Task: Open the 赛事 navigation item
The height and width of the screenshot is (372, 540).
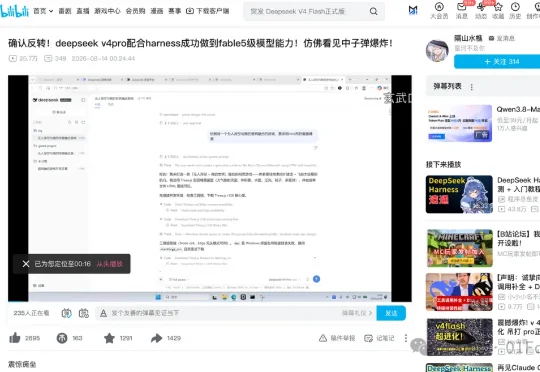Action: 175,11
